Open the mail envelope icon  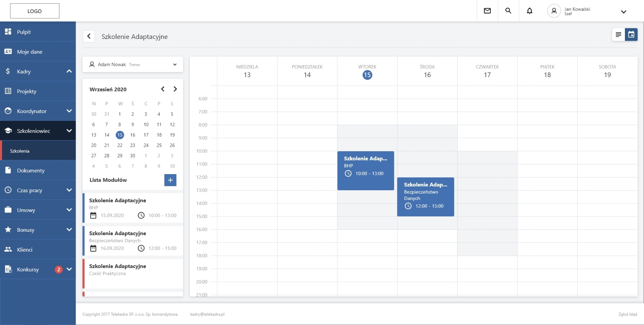tap(487, 11)
